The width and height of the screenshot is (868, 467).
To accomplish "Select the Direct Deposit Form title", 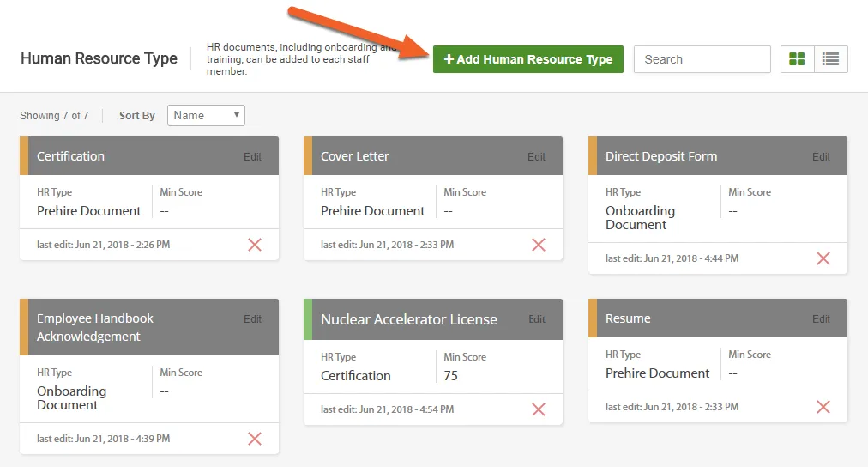I will pos(661,156).
